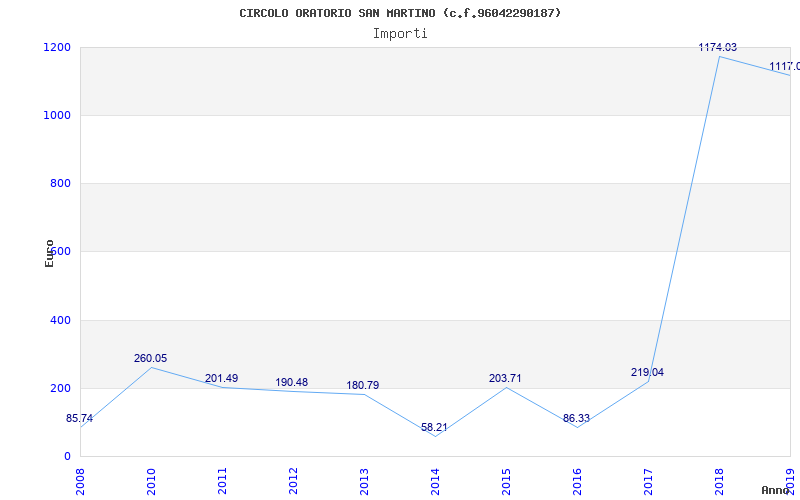Viewport: 800px width, 500px height.
Task: Select the Importi subtitle
Action: pyautogui.click(x=400, y=34)
